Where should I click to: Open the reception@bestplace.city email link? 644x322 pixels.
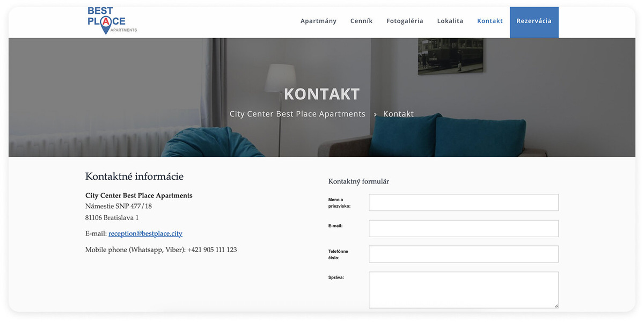pyautogui.click(x=145, y=233)
